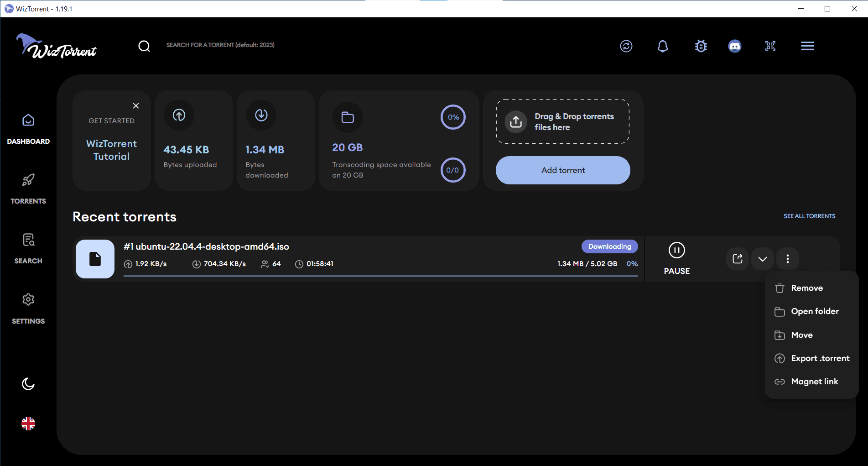Maximize the WizTorrent window
This screenshot has width=868, height=466.
(827, 9)
